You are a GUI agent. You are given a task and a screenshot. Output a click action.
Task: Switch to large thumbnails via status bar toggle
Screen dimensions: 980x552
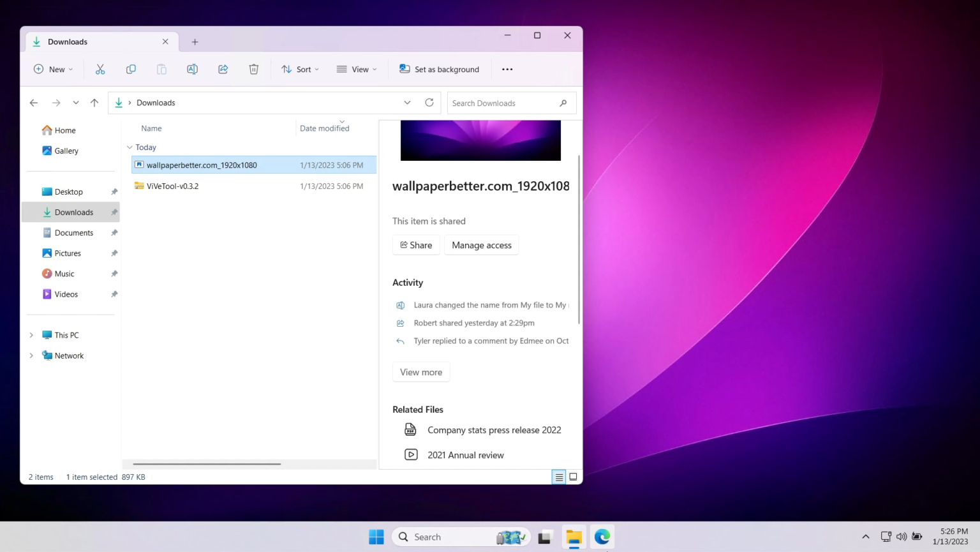572,477
